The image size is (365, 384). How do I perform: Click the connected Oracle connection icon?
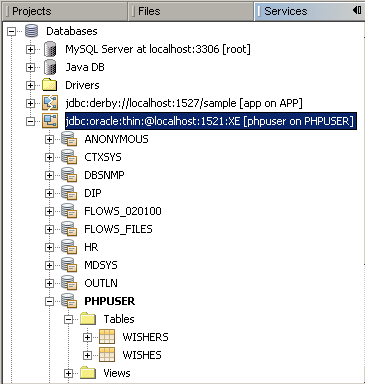point(50,121)
